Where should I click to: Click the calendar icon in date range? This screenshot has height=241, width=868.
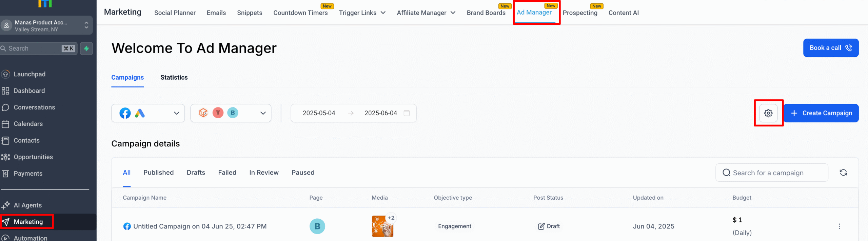click(x=407, y=113)
